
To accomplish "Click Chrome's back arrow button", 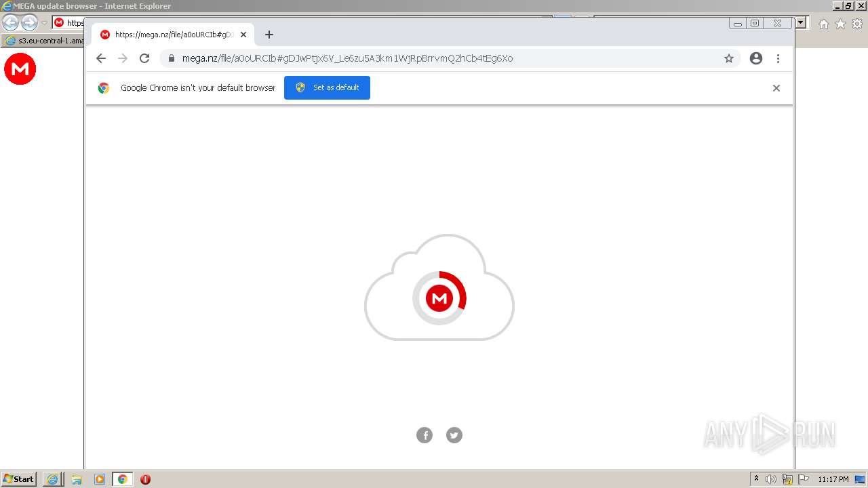I will tap(101, 58).
